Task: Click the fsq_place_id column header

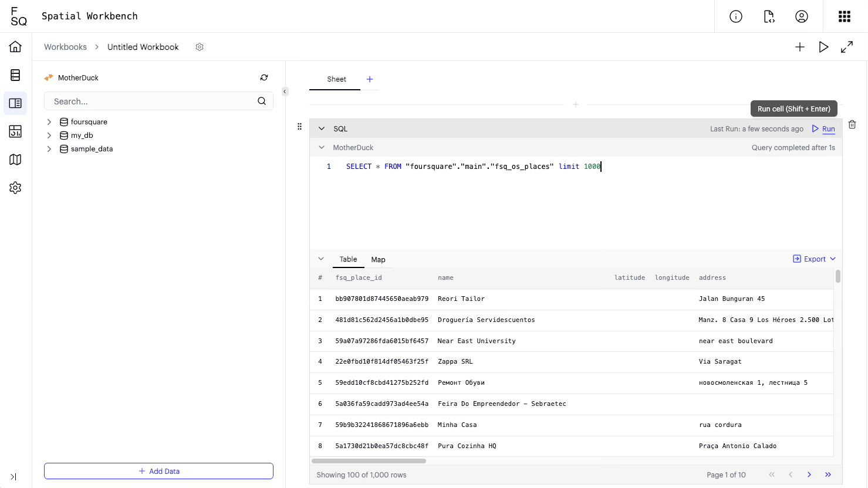Action: click(359, 277)
